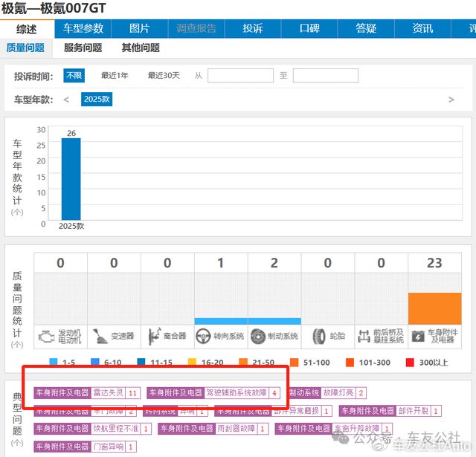This screenshot has height=457, width=476.
Task: Open 驾驶辅助系统故障 problem tag
Action: [x=213, y=392]
